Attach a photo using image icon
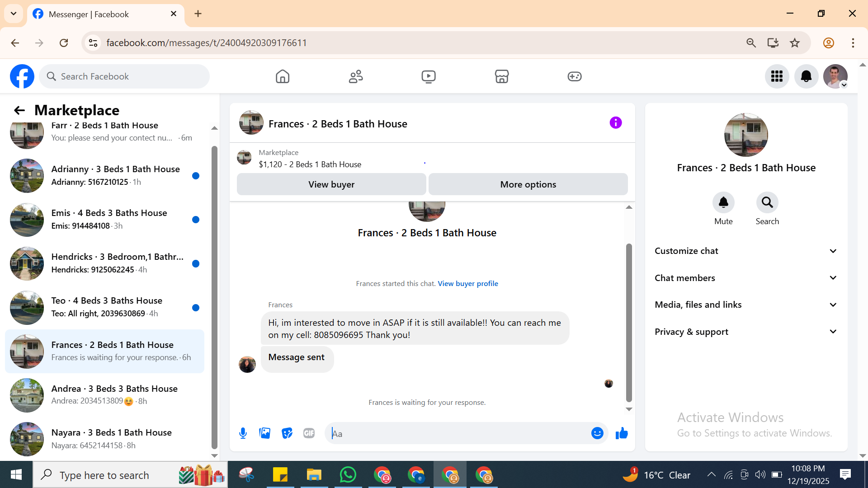The height and width of the screenshot is (488, 868). pos(265,433)
